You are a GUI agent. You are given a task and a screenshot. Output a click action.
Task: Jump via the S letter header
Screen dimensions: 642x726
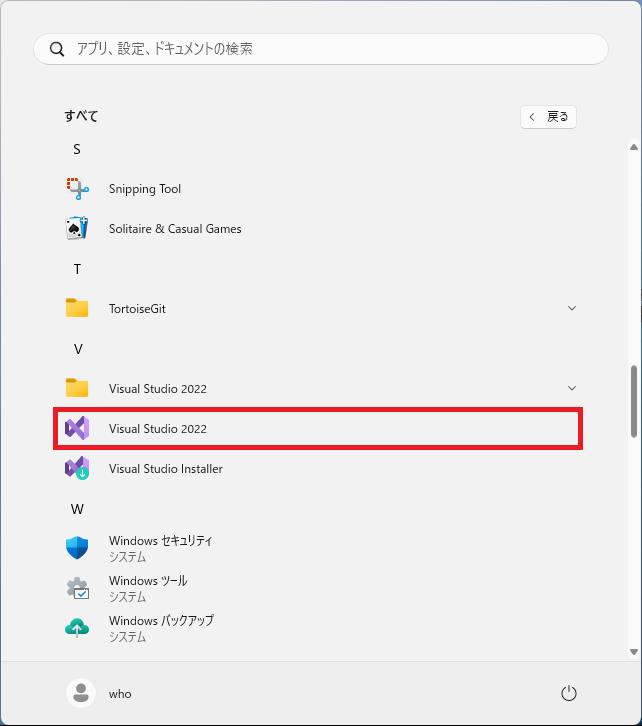pyautogui.click(x=77, y=149)
